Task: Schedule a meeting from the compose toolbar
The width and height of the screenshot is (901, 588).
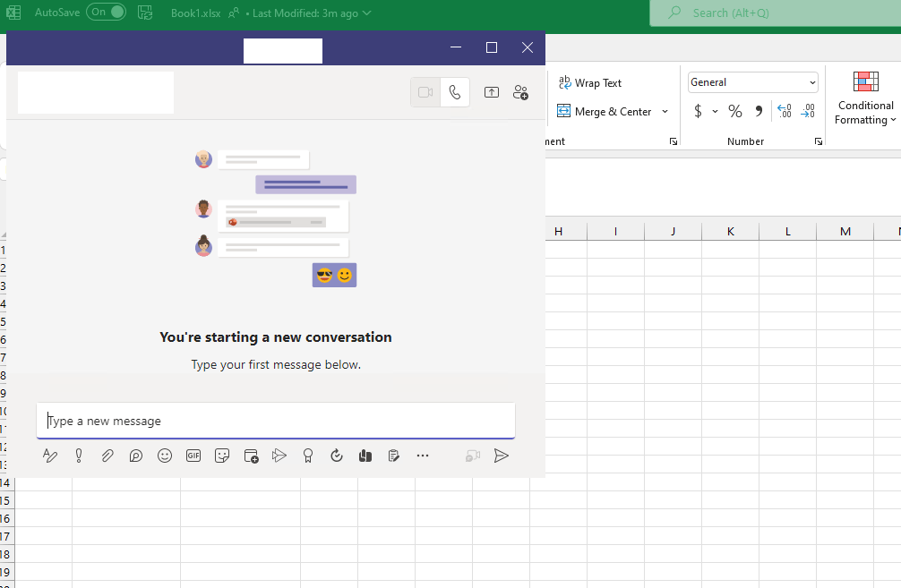Action: click(251, 456)
